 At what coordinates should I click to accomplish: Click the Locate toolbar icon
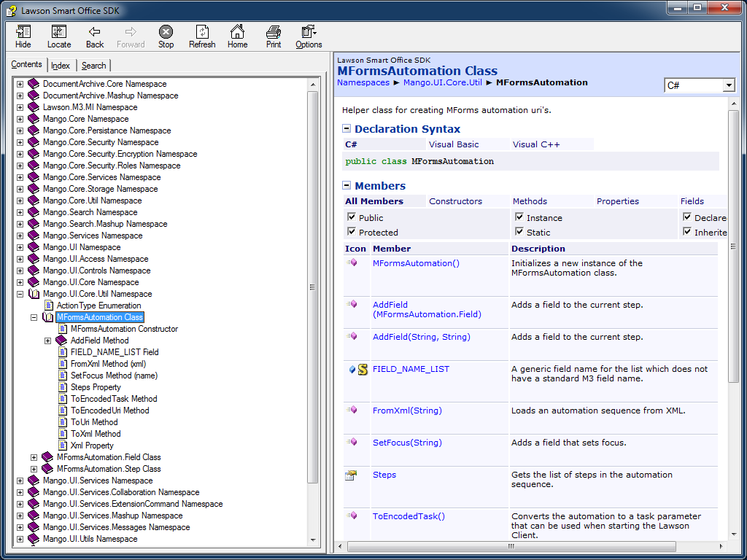(59, 36)
